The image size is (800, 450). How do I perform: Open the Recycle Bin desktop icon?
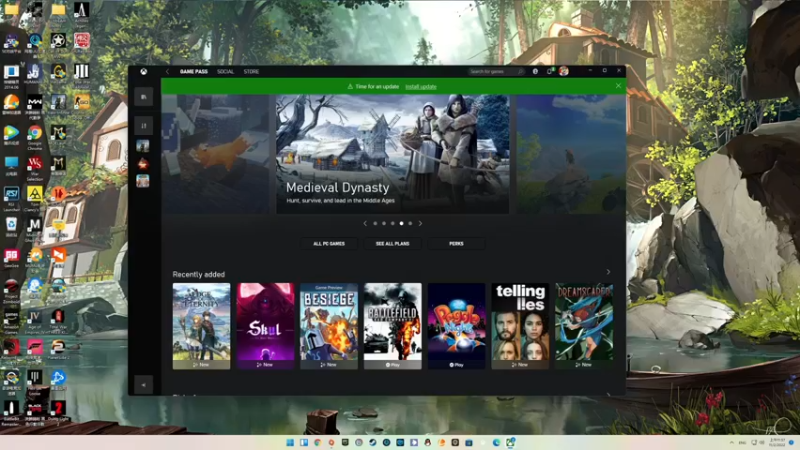[11, 227]
